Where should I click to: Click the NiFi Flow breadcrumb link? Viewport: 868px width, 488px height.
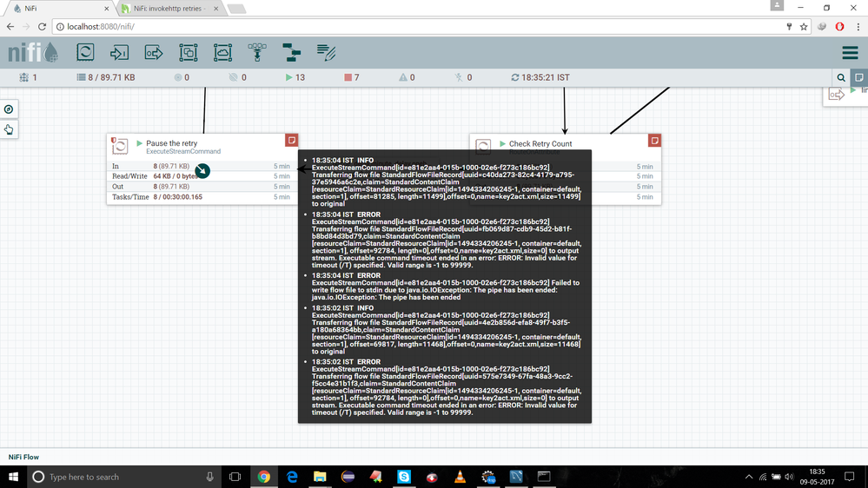tap(23, 457)
